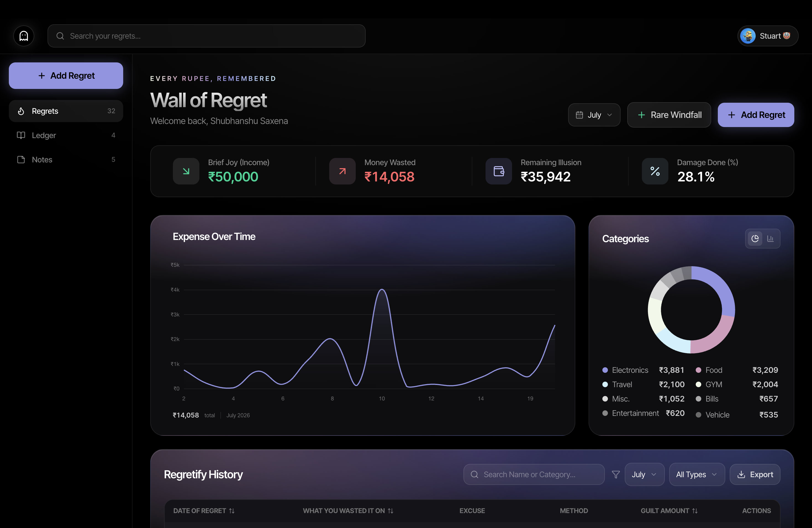Click the Travel legend color dot
This screenshot has width=812, height=528.
pos(605,384)
